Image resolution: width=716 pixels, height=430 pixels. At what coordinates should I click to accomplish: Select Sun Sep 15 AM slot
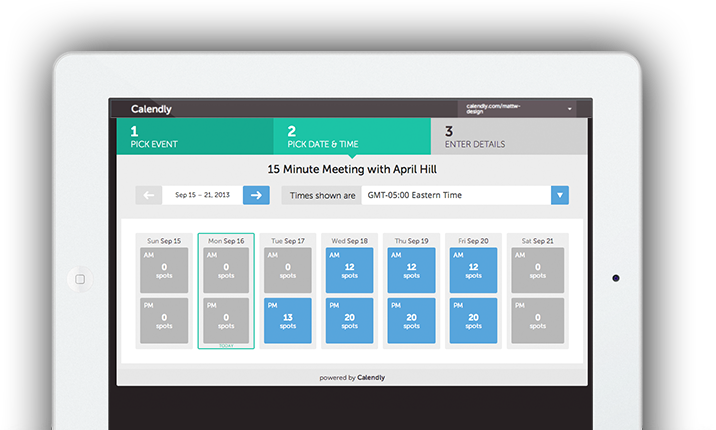[x=164, y=270]
